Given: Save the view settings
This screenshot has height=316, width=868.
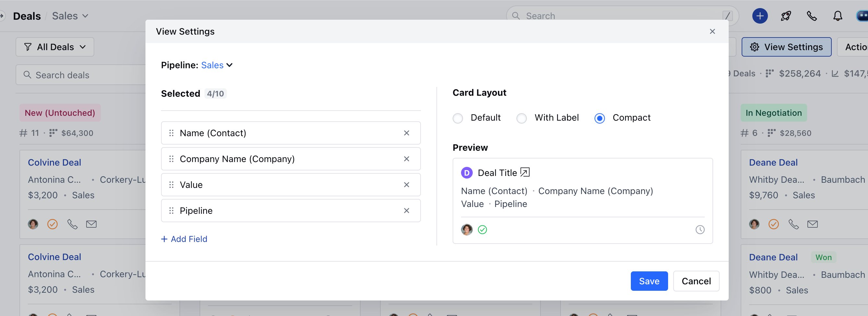Looking at the screenshot, I should point(649,281).
